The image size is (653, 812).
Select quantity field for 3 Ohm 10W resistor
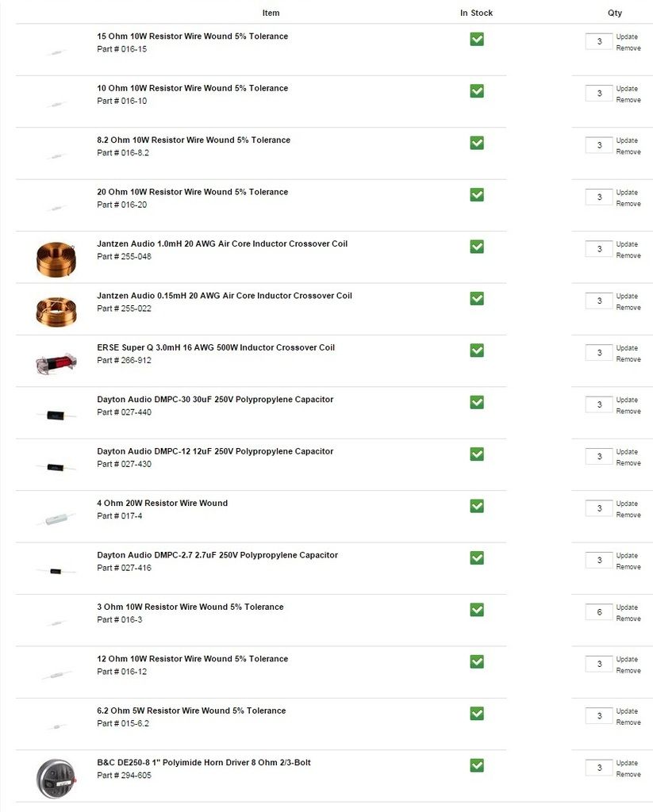pyautogui.click(x=599, y=612)
